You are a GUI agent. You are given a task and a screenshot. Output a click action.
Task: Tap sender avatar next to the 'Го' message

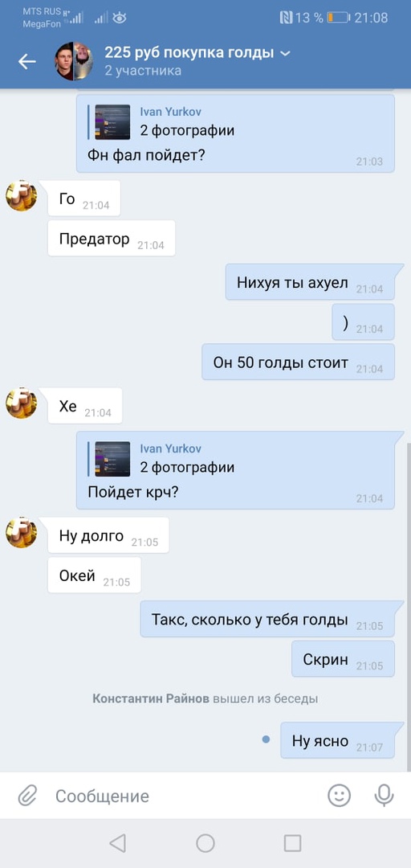coord(21,195)
